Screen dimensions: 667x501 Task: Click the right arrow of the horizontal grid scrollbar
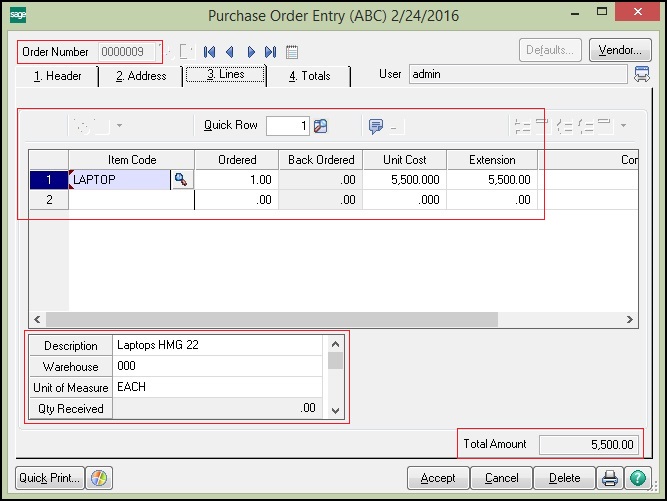coord(630,320)
